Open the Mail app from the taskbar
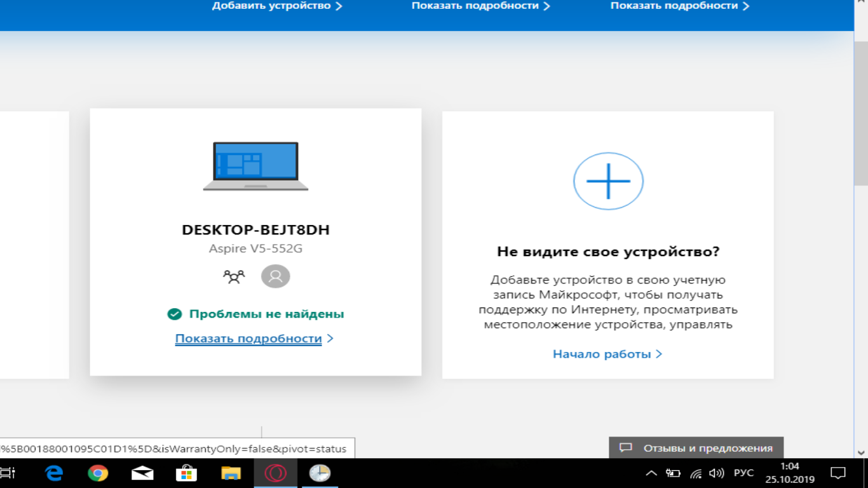 [x=142, y=473]
